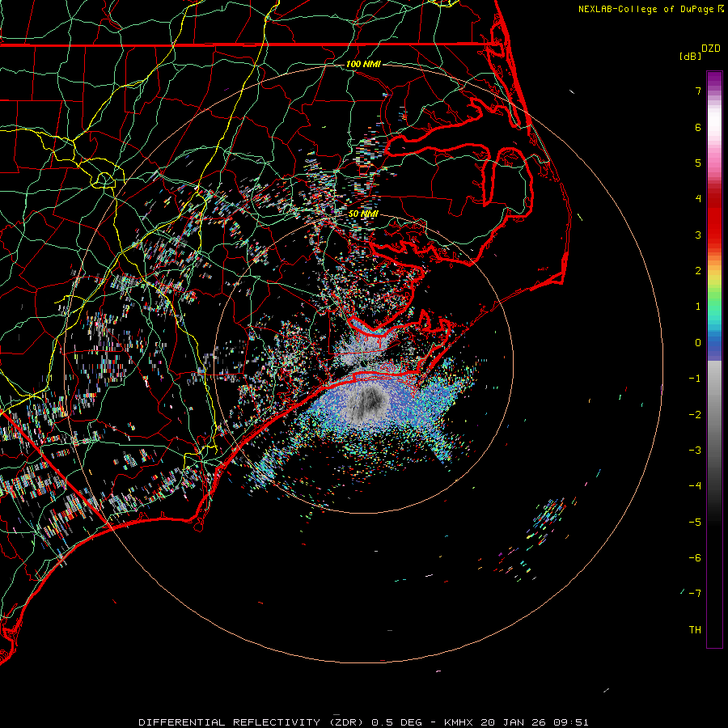Click the 0 value on color scale
This screenshot has height=728, width=728.
tap(698, 343)
